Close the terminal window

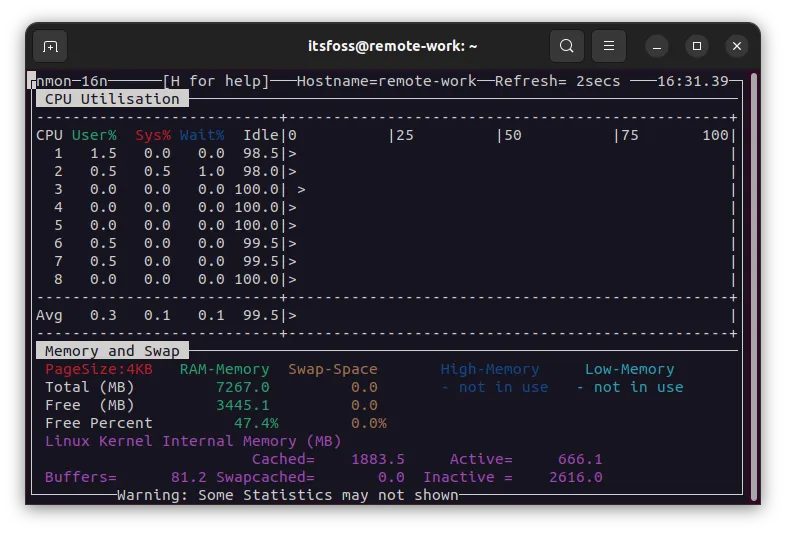click(x=737, y=46)
